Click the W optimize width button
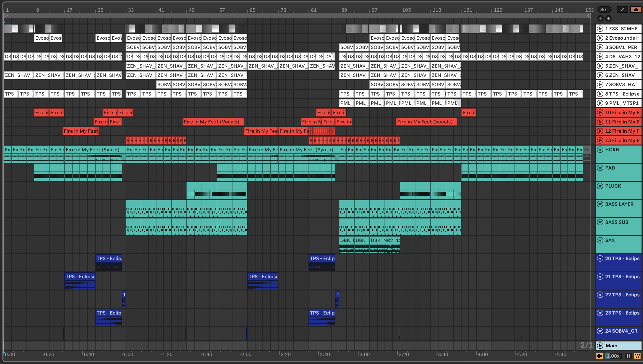The width and height of the screenshot is (643, 364). [637, 356]
